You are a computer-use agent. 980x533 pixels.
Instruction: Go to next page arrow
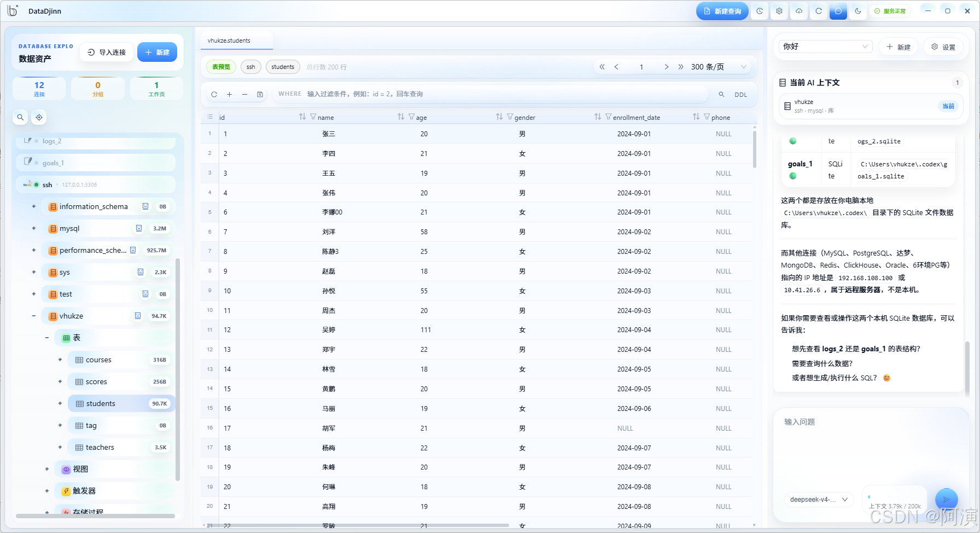pyautogui.click(x=666, y=67)
